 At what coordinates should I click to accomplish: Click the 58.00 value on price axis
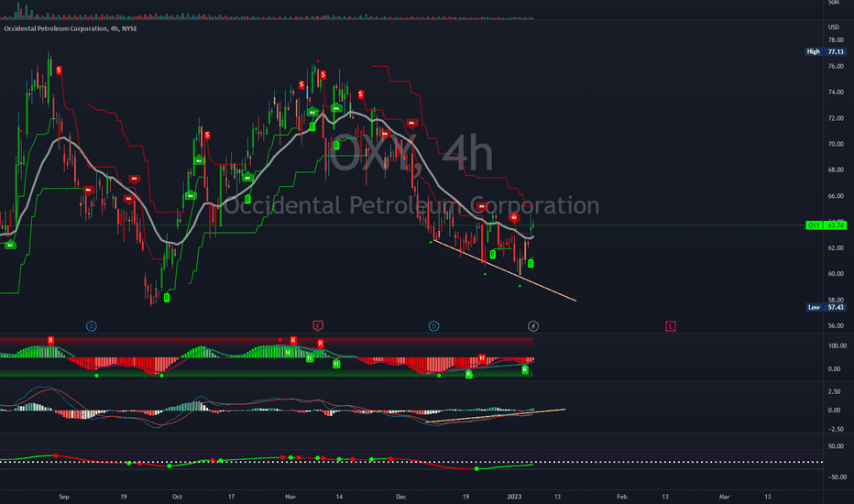[x=836, y=301]
